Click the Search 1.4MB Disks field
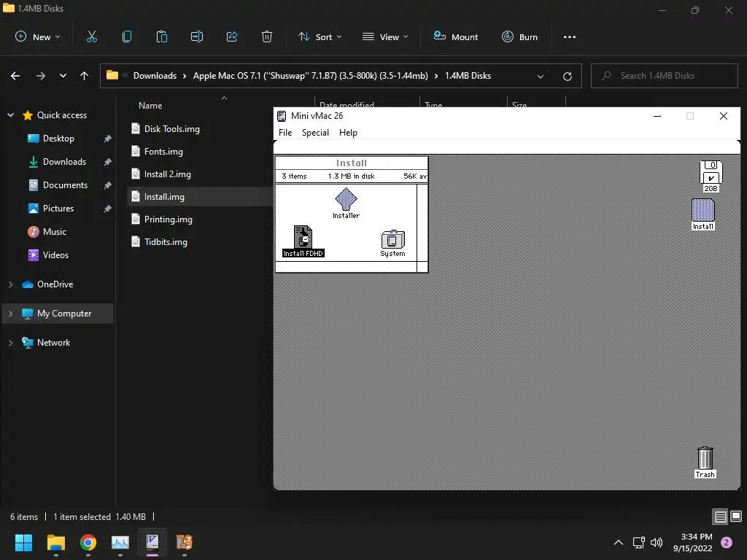This screenshot has width=747, height=560. (x=664, y=76)
